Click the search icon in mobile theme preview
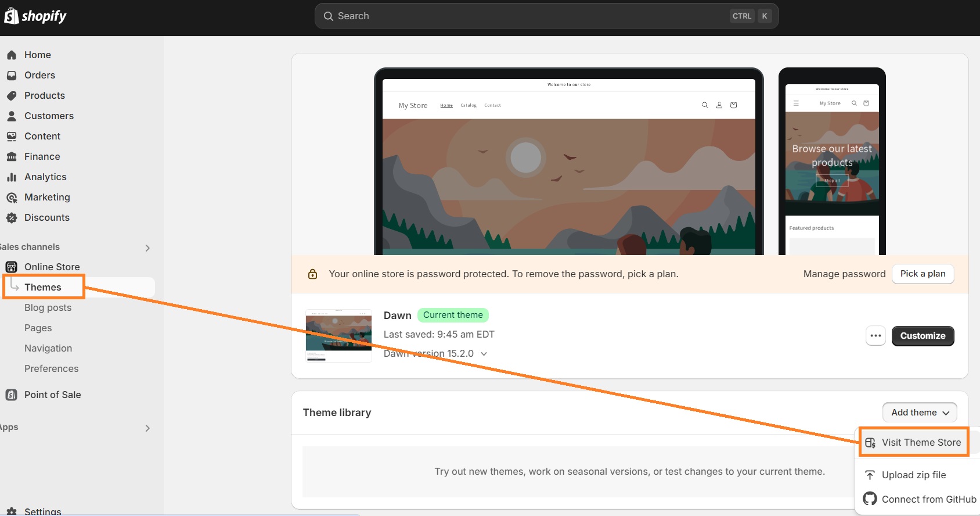The height and width of the screenshot is (516, 980). pyautogui.click(x=854, y=103)
